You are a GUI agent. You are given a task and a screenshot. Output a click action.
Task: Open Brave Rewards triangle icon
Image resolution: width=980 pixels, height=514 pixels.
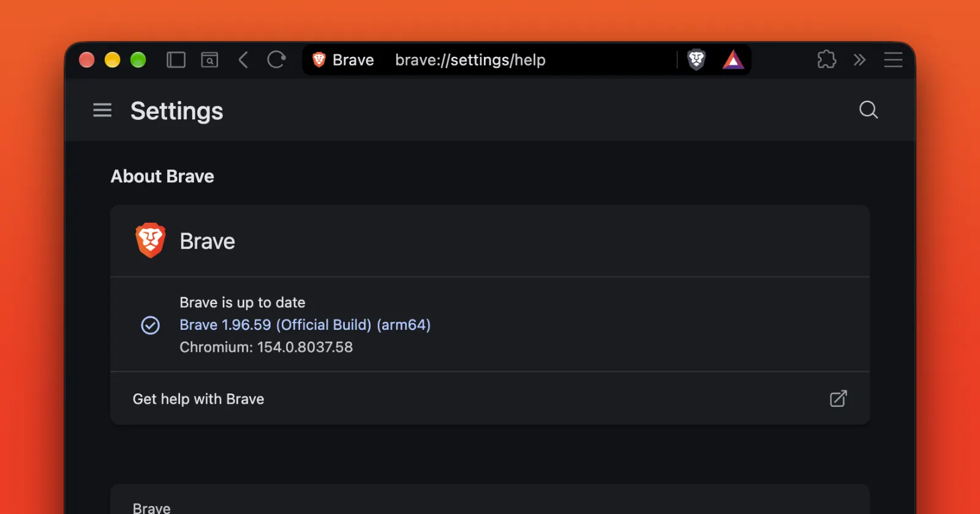(x=733, y=60)
